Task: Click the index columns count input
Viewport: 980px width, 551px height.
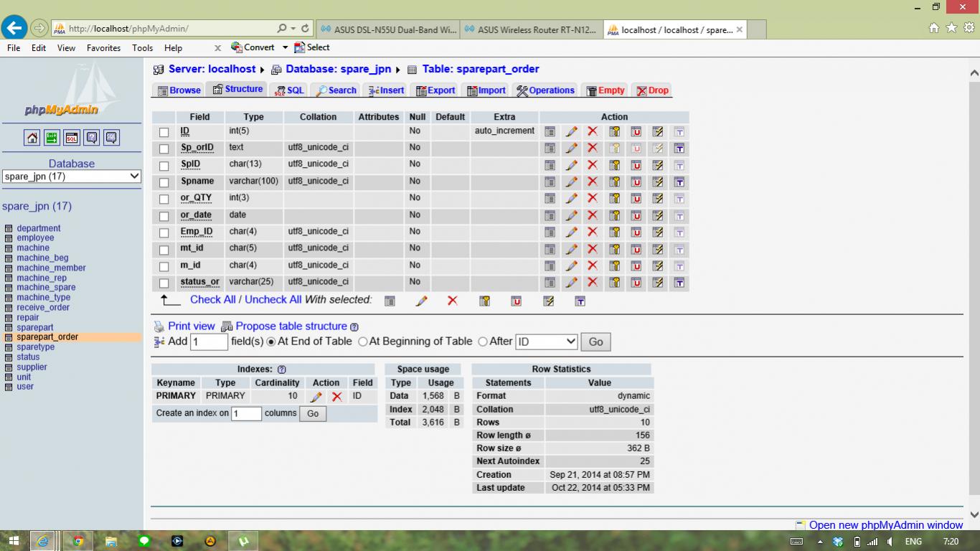Action: tap(246, 414)
